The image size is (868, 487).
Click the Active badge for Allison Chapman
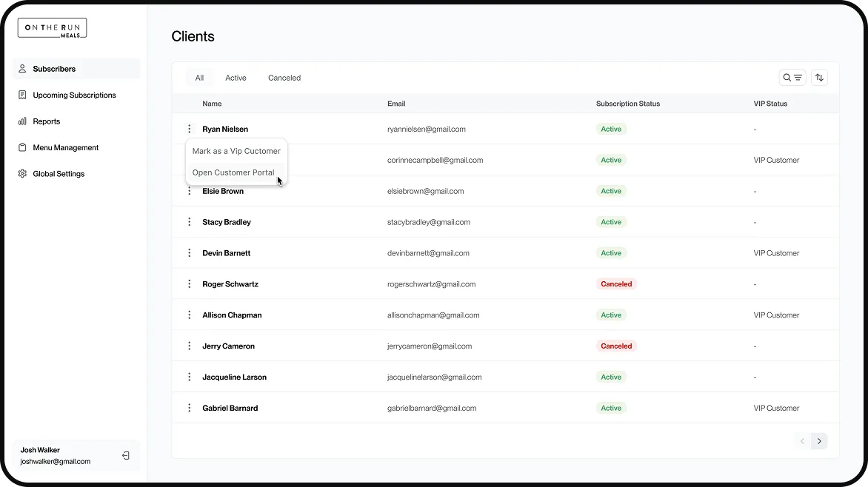tap(611, 315)
